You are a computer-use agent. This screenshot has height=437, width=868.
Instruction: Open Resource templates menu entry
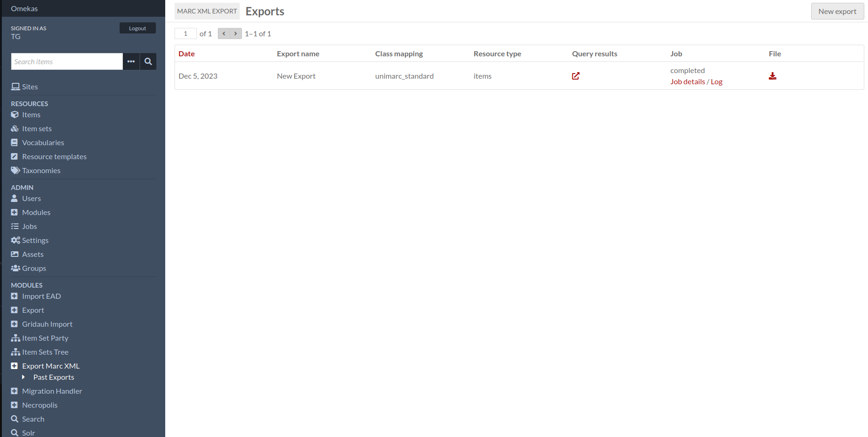[54, 156]
